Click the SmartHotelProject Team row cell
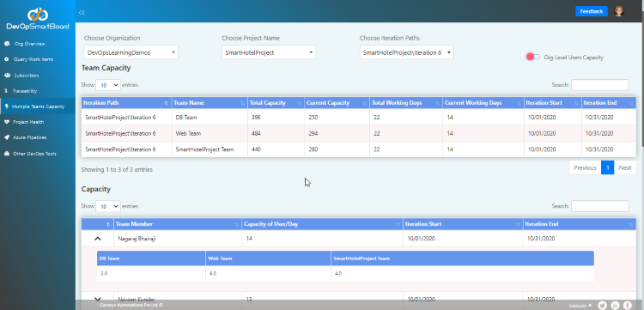 point(210,149)
